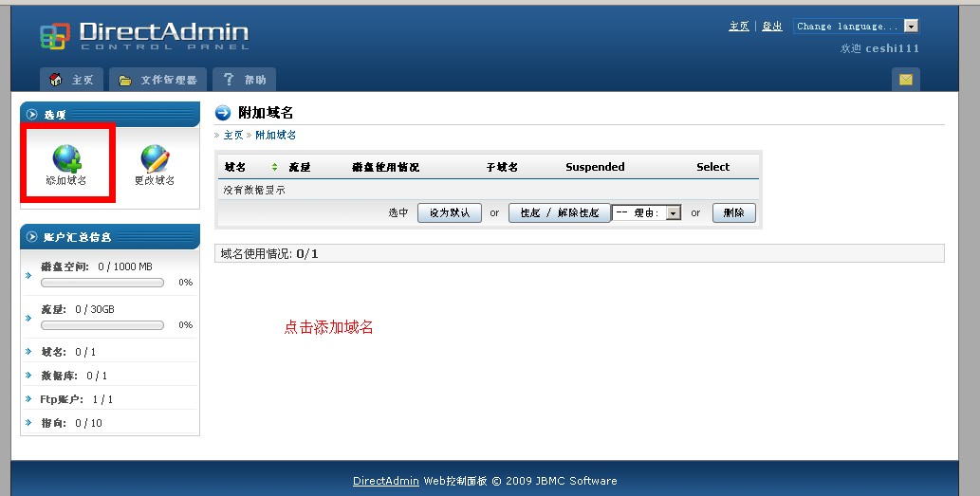Click the 流量 bandwidth progress bar
This screenshot has width=980, height=496.
click(102, 325)
